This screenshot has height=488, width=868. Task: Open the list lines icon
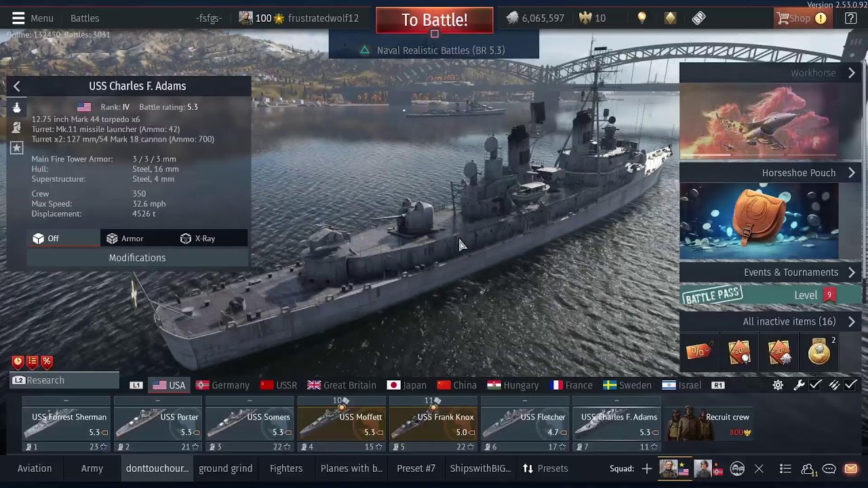[x=785, y=468]
